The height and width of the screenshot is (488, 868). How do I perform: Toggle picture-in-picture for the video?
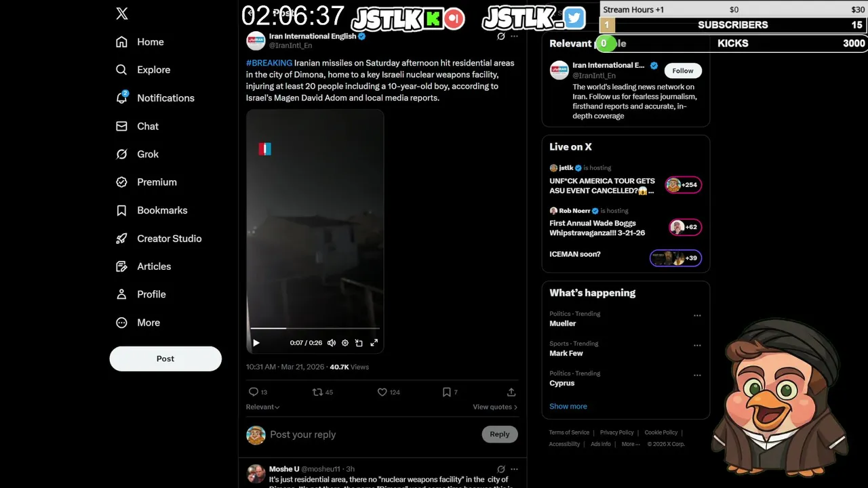click(x=359, y=343)
